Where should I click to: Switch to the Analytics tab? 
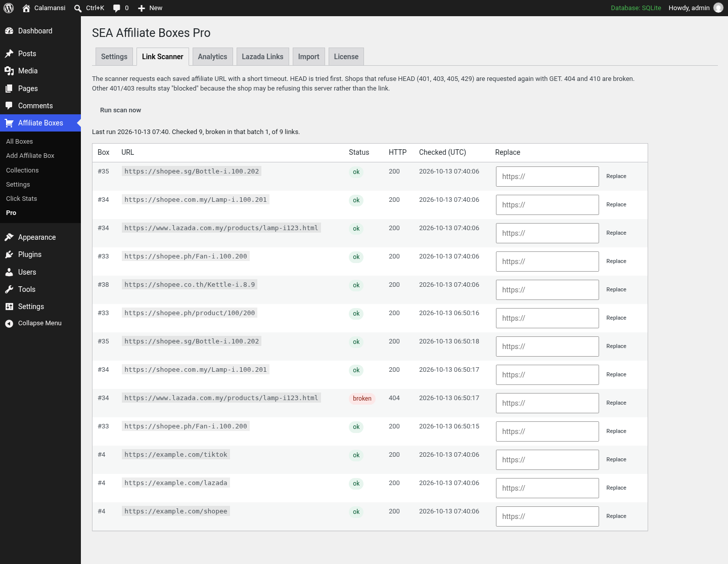tap(212, 57)
